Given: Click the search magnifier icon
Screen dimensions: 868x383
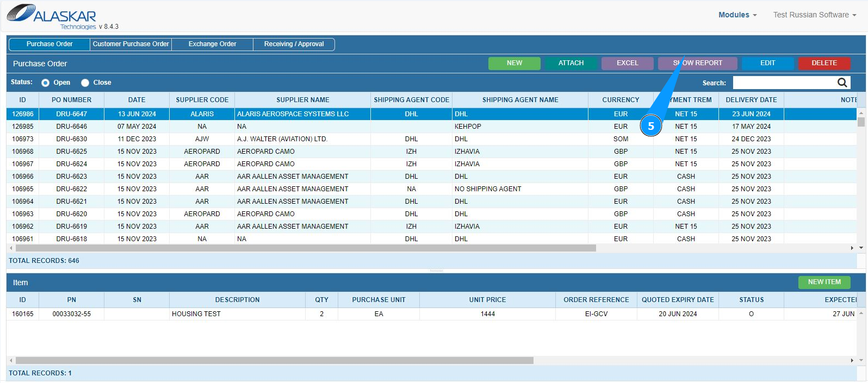Looking at the screenshot, I should [842, 83].
